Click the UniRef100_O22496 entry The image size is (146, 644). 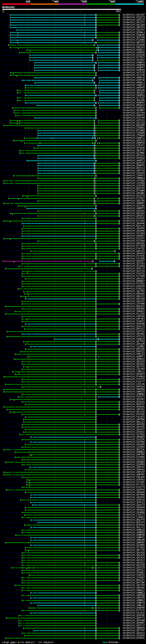click(x=134, y=45)
